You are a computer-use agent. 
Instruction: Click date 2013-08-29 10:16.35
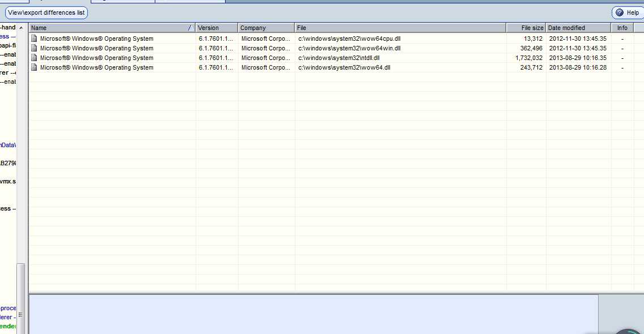click(x=578, y=58)
